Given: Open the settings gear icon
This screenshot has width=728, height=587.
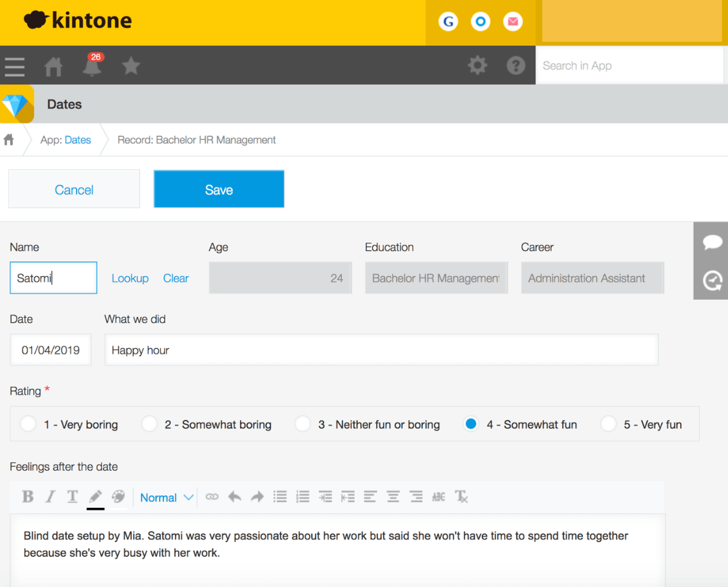Looking at the screenshot, I should coord(478,65).
